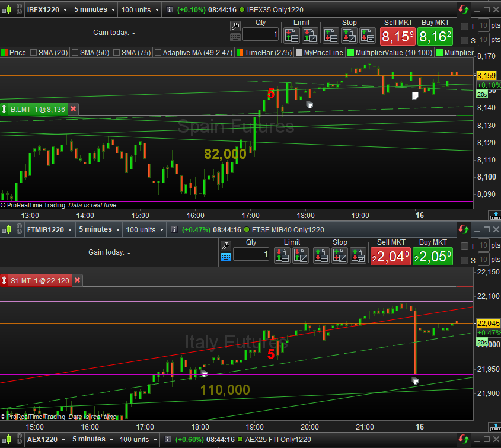Viewport: 501px width, 448px height.
Task: Click link-chain icon in FTMIB1220 window
Action: [19, 229]
